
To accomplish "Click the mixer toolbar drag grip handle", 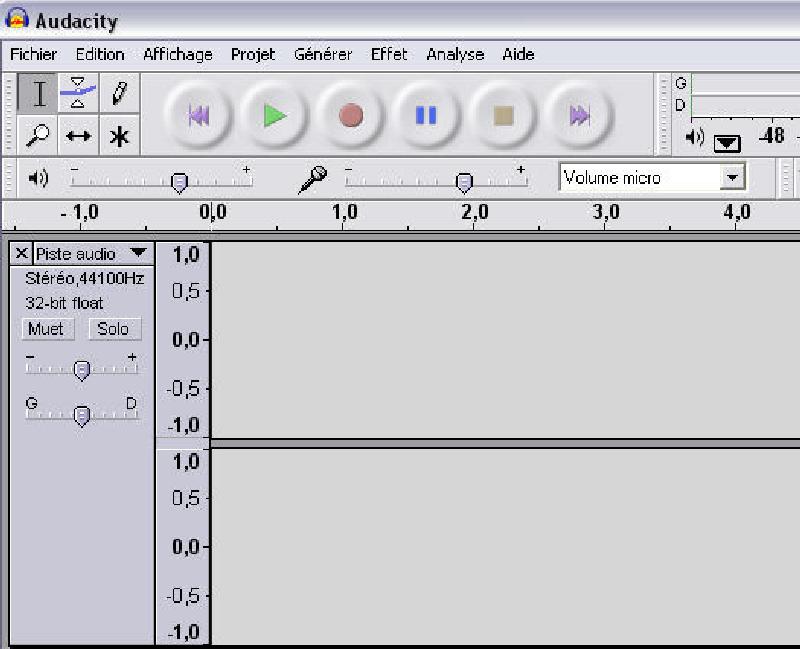I will [x=8, y=178].
